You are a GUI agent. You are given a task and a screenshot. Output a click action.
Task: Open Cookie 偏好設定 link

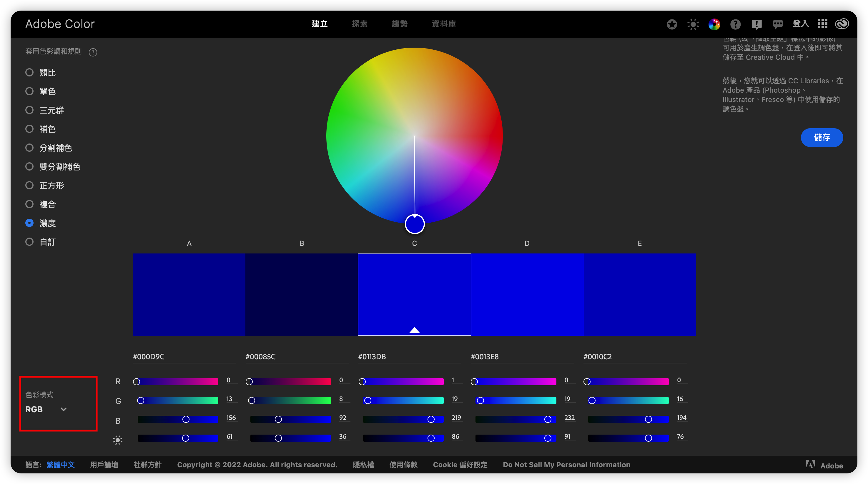coord(460,465)
